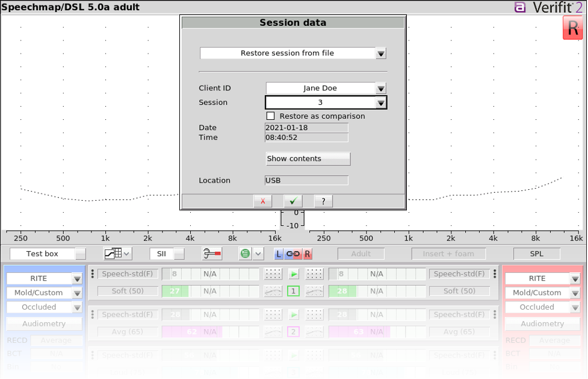
Task: Click the green circular list icon
Action: coord(245,254)
